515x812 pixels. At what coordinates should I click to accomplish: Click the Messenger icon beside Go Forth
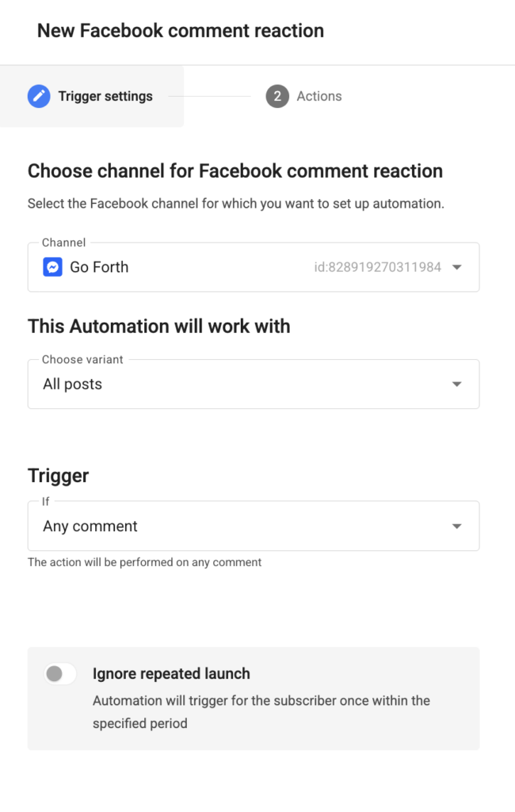click(53, 267)
